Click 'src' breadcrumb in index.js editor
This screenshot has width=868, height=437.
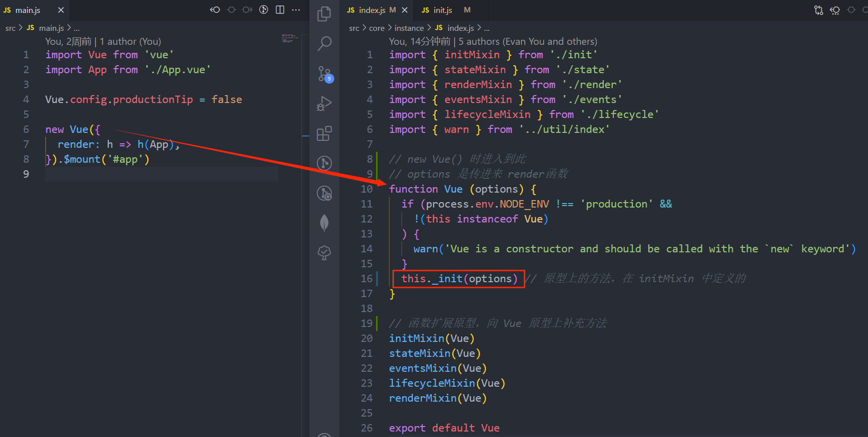click(x=354, y=28)
